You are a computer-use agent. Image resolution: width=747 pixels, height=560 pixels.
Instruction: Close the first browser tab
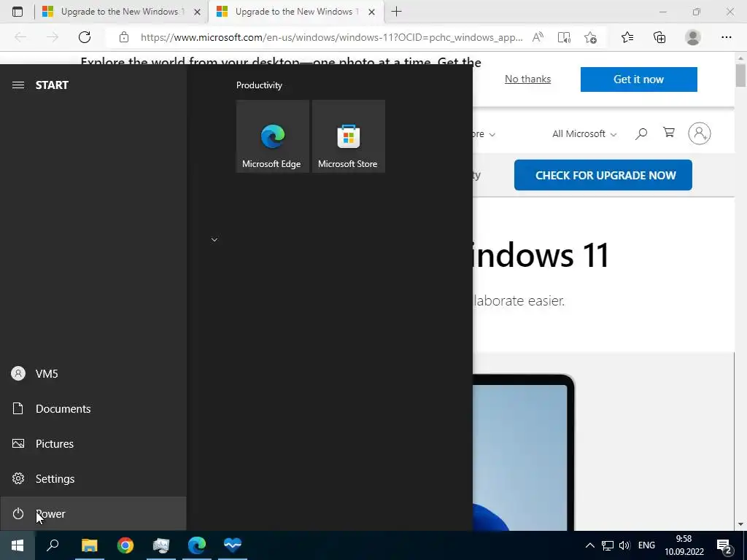[x=197, y=12]
